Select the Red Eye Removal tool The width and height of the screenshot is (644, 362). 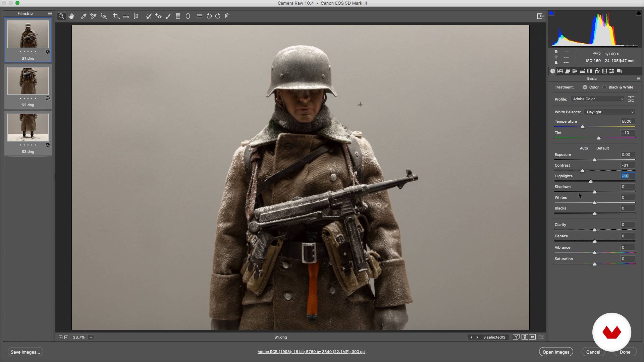tap(158, 16)
